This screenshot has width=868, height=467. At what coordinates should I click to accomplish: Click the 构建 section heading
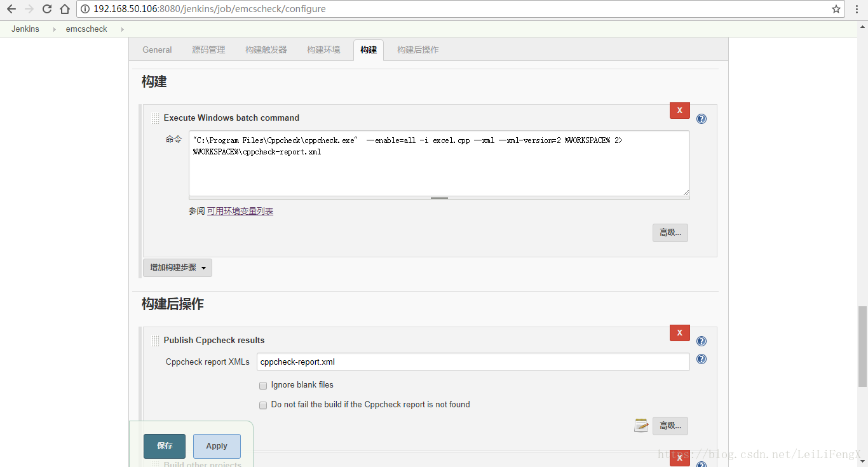[x=154, y=81]
